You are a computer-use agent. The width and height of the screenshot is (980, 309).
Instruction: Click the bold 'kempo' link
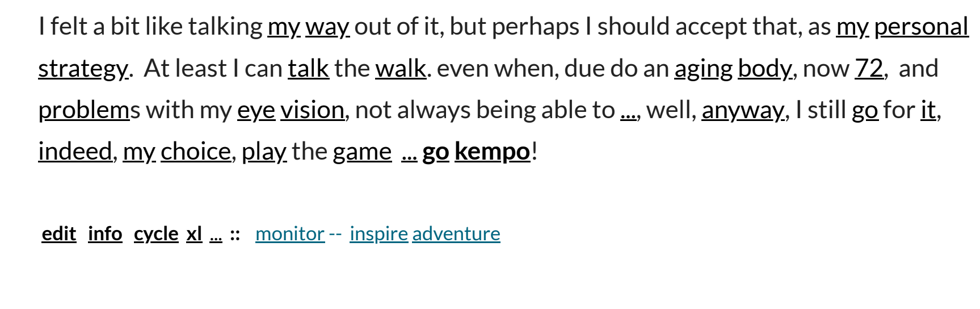[x=492, y=152]
